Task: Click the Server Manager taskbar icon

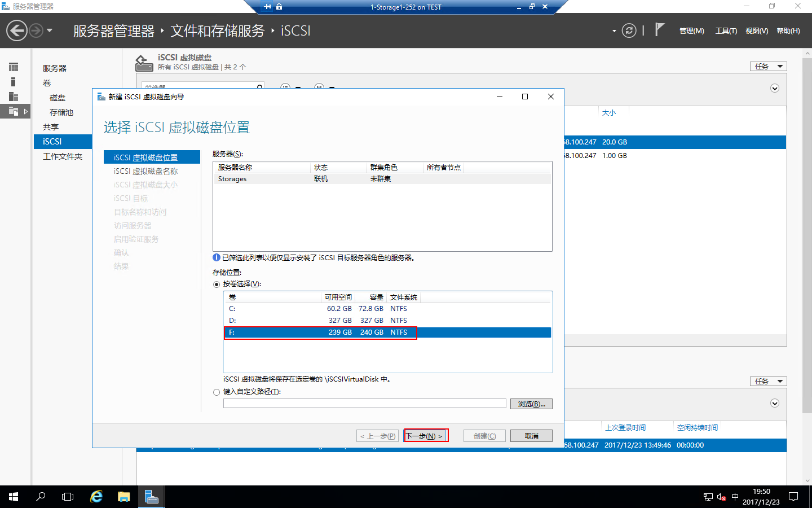Action: tap(151, 497)
